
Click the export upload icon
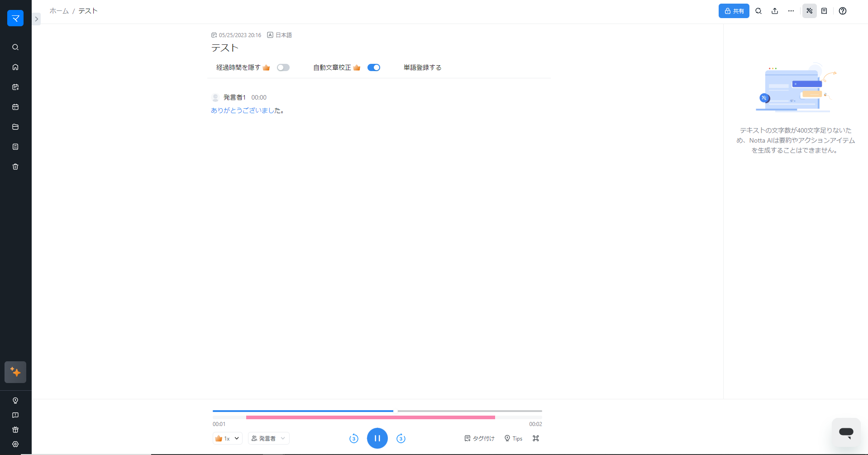(x=775, y=11)
